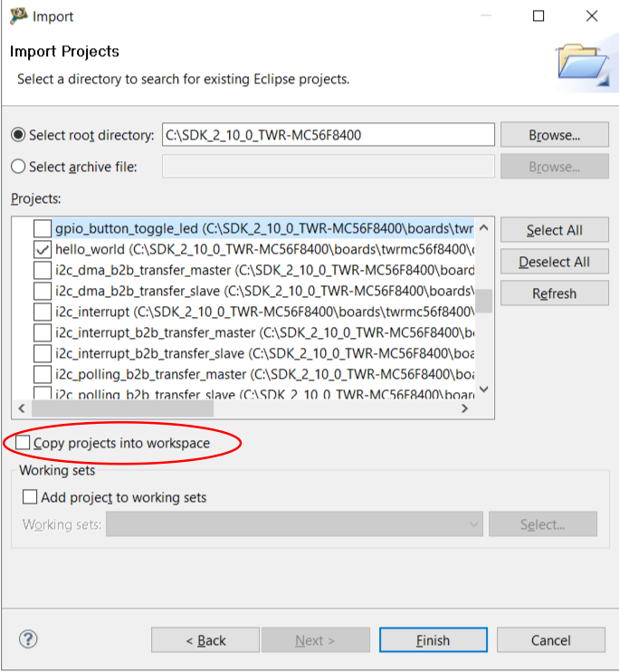The width and height of the screenshot is (619, 672).
Task: Click the Deselect All button
Action: 555,262
